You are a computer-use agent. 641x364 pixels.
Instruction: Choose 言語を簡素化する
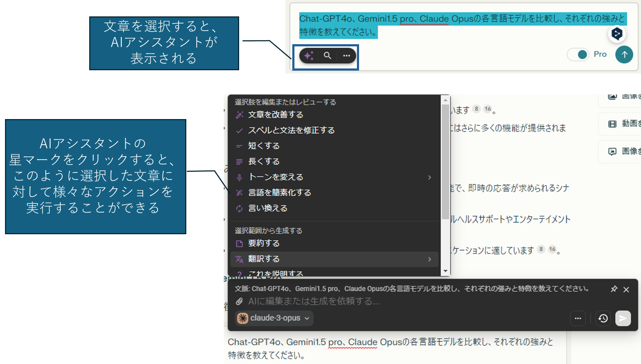point(334,193)
